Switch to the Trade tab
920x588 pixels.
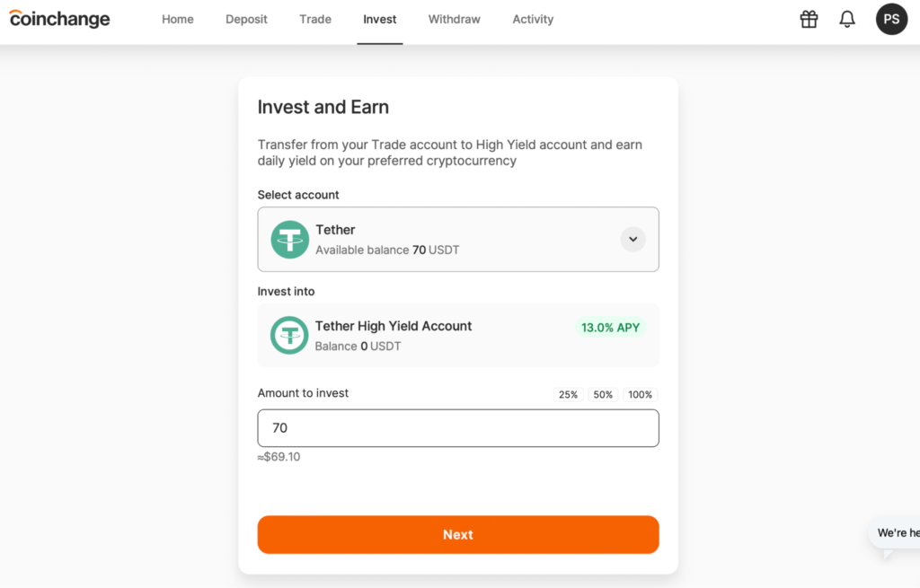tap(314, 19)
